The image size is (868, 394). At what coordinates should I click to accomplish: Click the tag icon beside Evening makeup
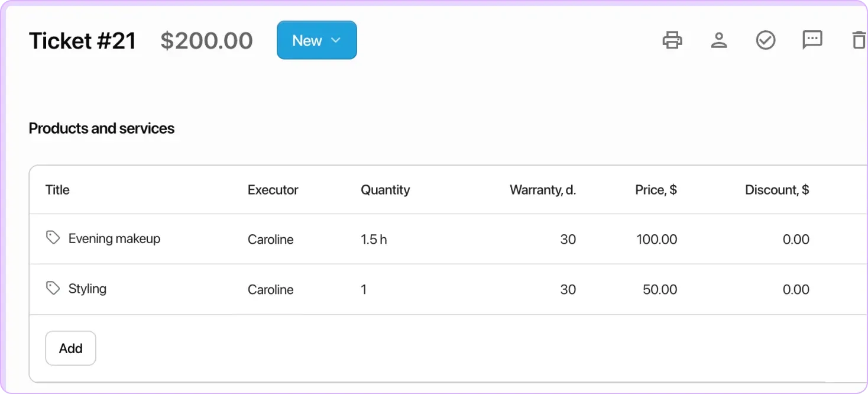[x=53, y=237]
